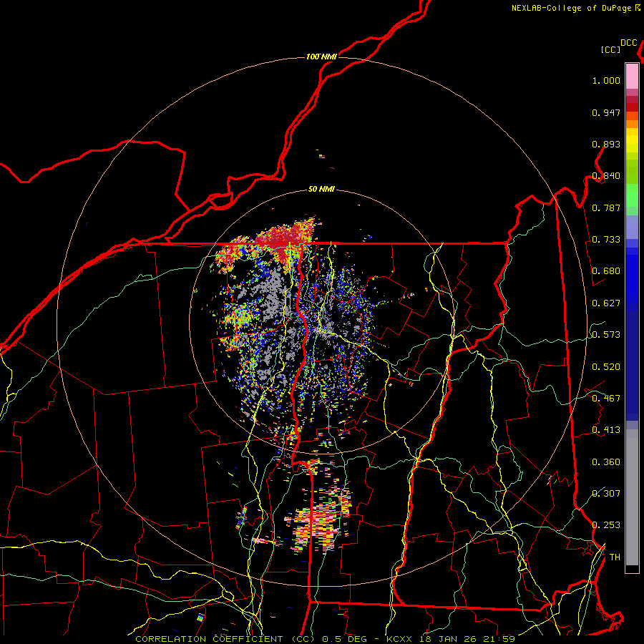Click the 18 JAN 26 21:59 timestamp

(x=467, y=639)
